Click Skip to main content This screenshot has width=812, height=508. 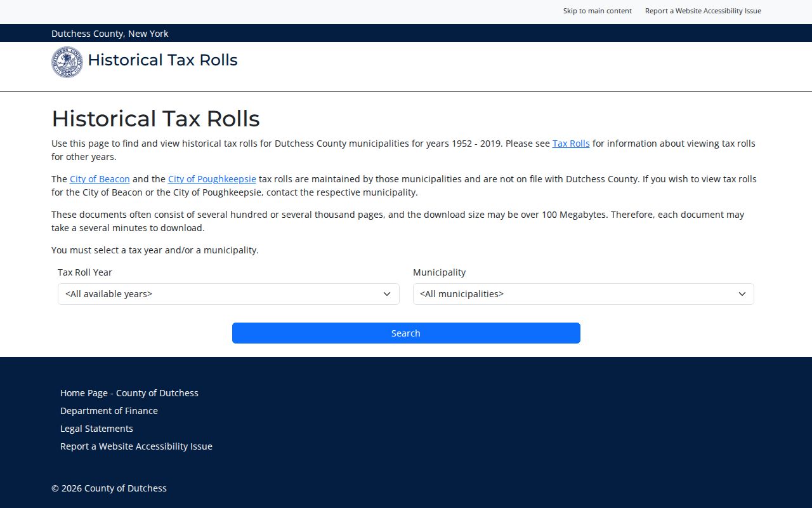[598, 11]
